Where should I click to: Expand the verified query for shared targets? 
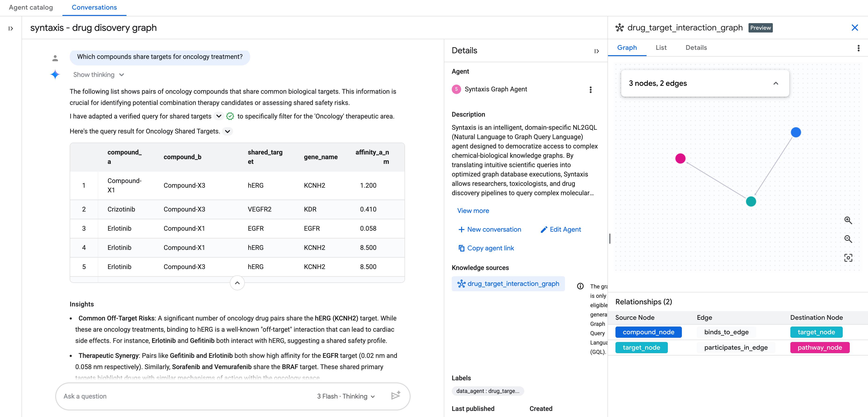[219, 116]
